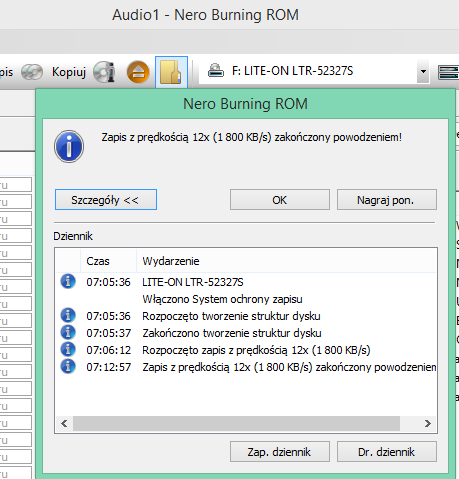The width and height of the screenshot is (459, 479).
Task: Save the log with Zap. dziennik
Action: coord(280,452)
